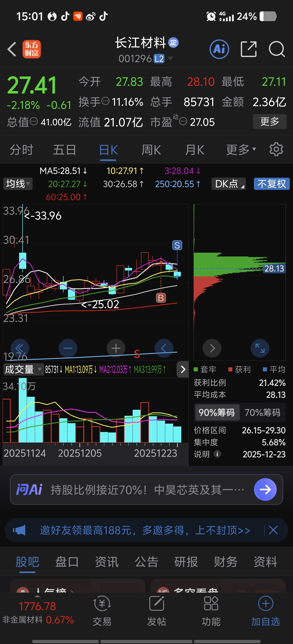Open 公告 tab
Viewport: 293px width, 644px height.
point(146,562)
